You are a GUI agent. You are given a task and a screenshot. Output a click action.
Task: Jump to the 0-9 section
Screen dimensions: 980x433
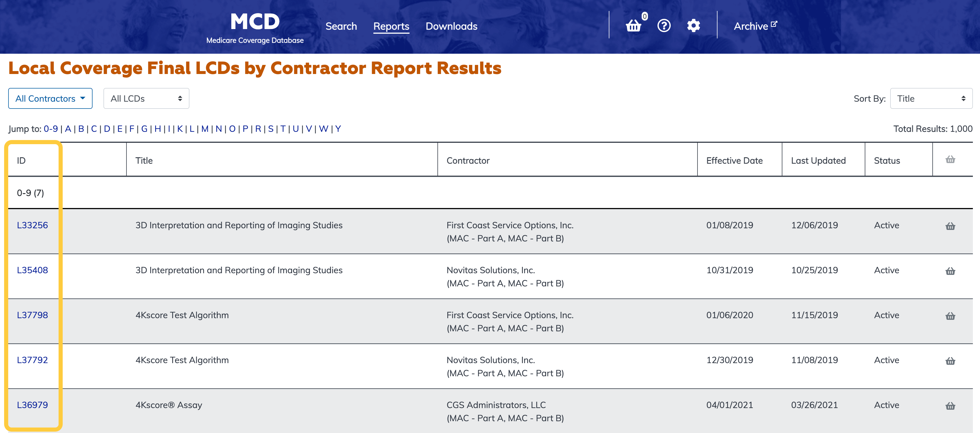click(x=51, y=129)
